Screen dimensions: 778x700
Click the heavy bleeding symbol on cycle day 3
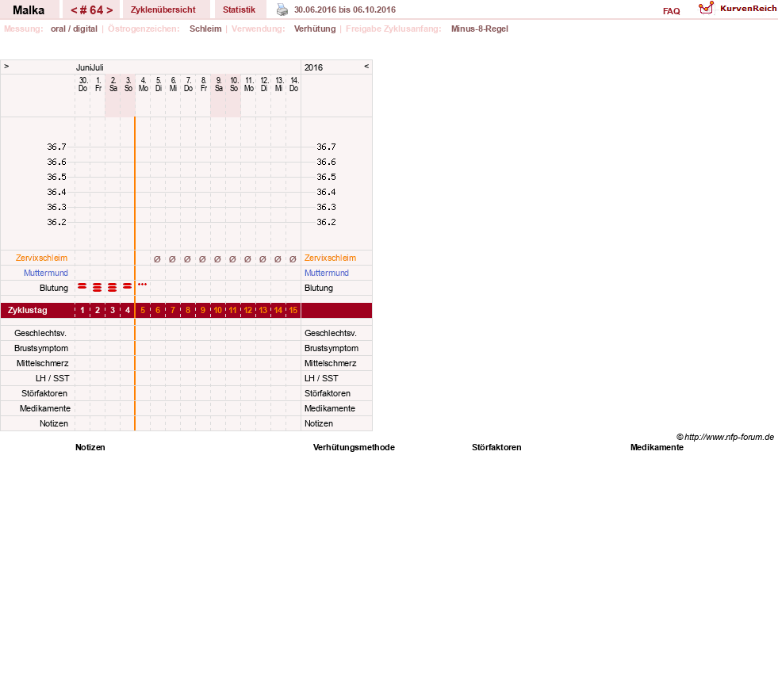pyautogui.click(x=112, y=287)
